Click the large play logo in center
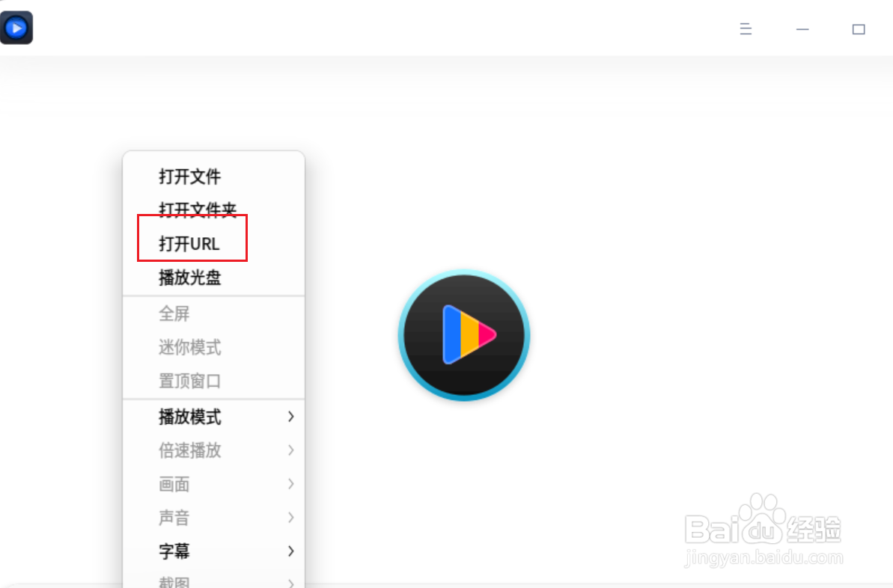Image resolution: width=893 pixels, height=588 pixels. 464,335
